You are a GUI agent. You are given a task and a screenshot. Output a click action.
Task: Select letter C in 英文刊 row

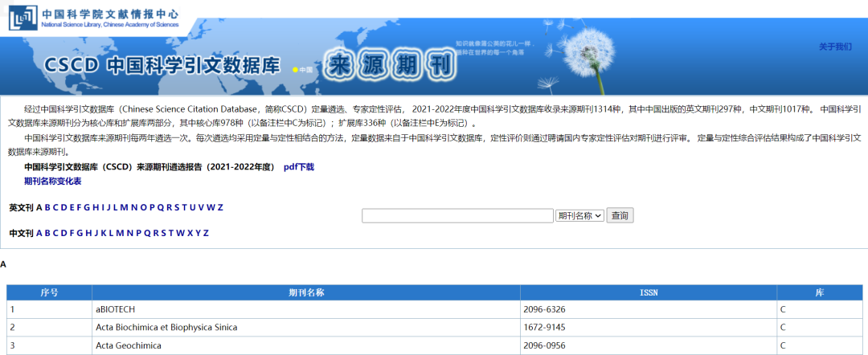56,207
